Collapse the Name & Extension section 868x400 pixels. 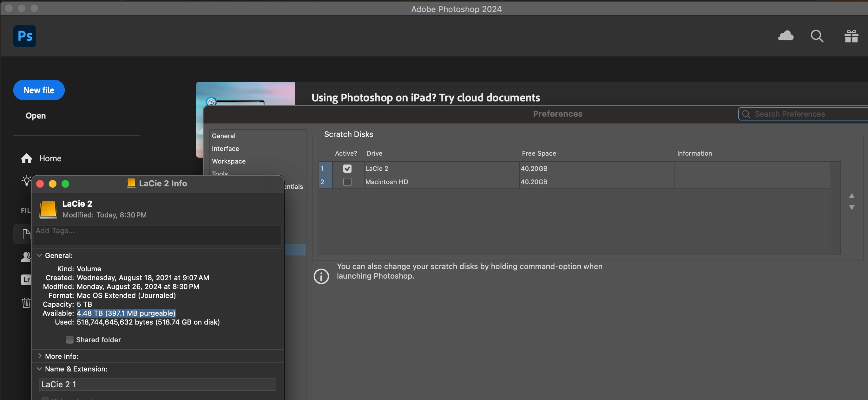tap(39, 369)
